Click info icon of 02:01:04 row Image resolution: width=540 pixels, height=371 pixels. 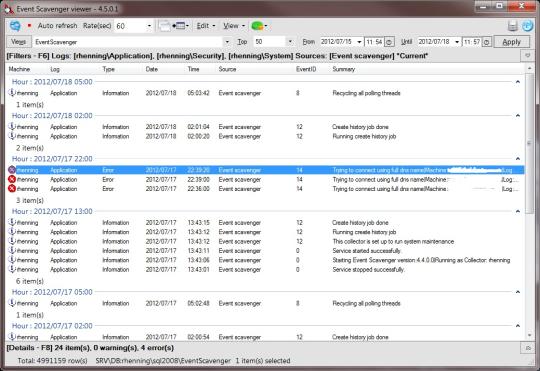[12, 126]
